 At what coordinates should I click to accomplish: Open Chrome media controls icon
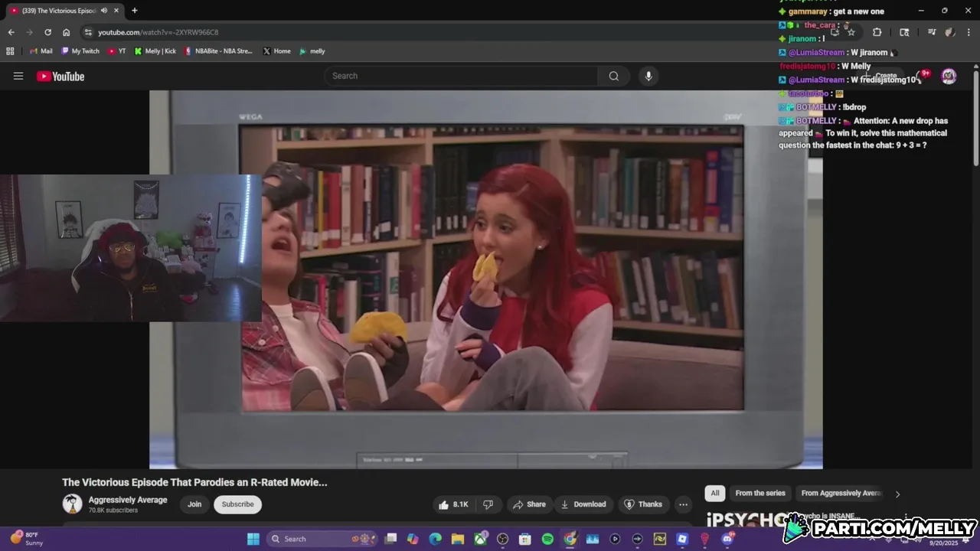[931, 32]
